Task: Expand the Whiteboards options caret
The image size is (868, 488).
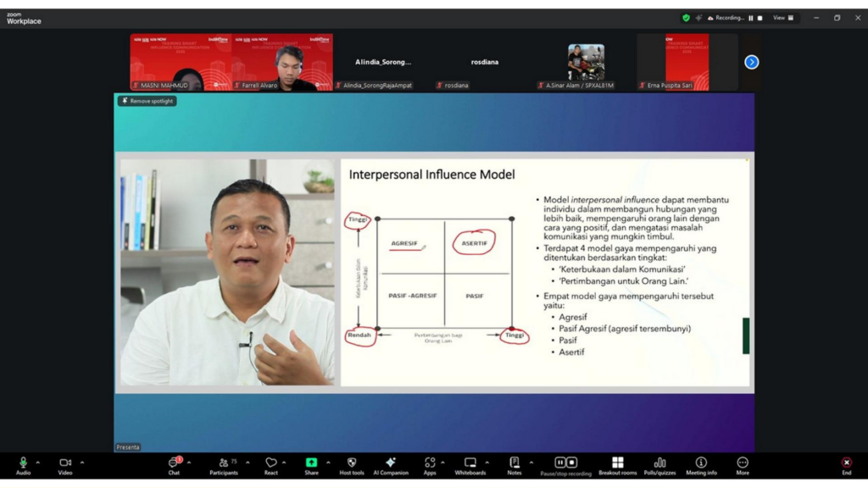Action: click(487, 463)
